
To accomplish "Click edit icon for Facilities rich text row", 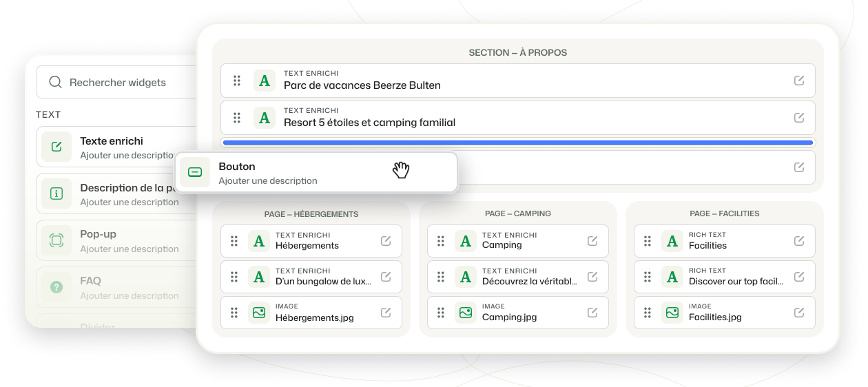I will click(x=799, y=241).
